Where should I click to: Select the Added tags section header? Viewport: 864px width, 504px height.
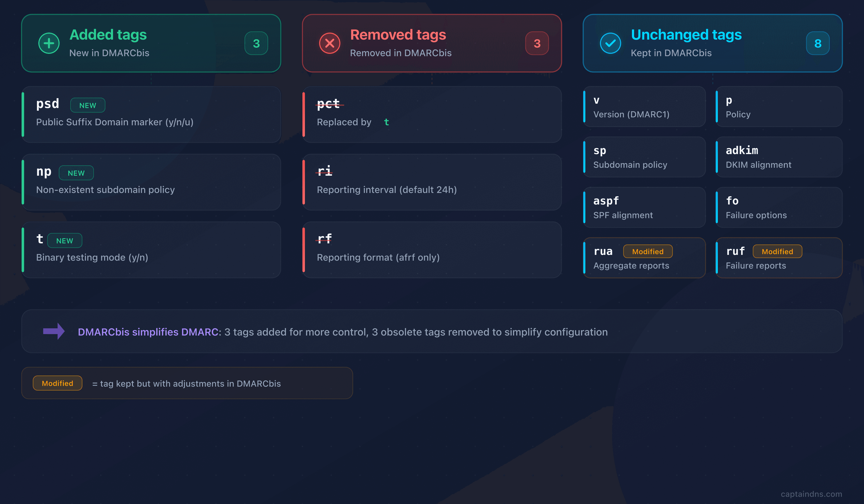(108, 35)
